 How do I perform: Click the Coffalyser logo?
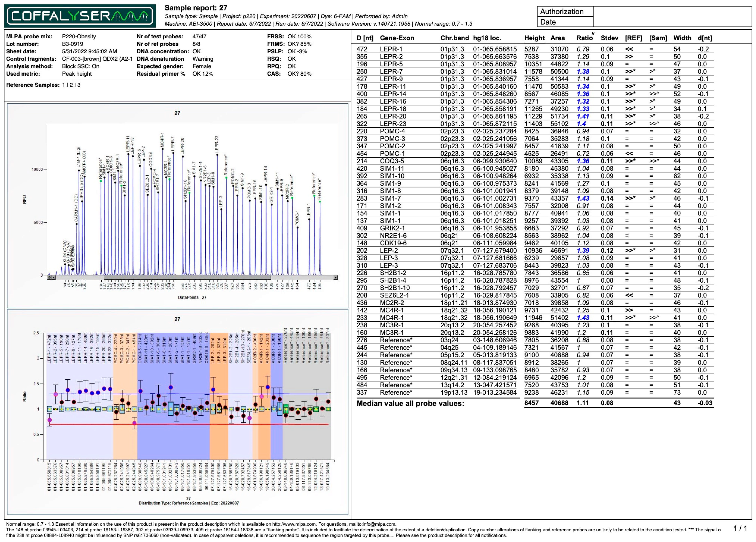point(80,16)
